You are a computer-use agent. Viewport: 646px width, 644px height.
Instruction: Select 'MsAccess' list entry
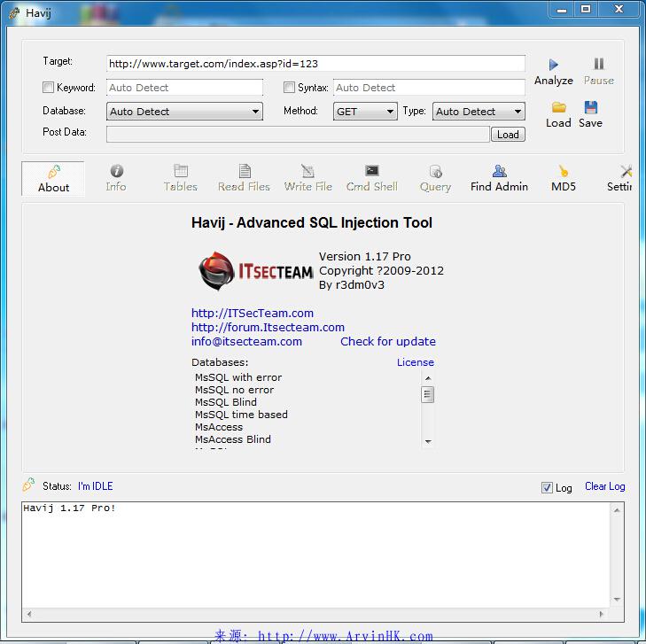point(219,427)
